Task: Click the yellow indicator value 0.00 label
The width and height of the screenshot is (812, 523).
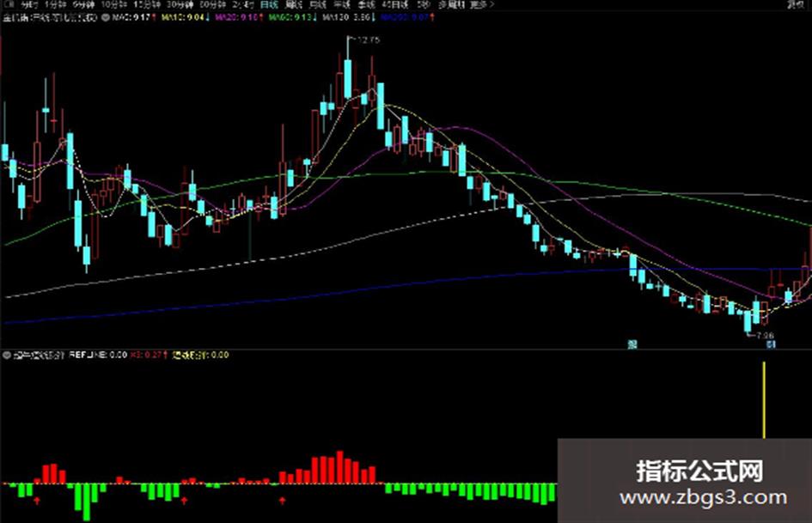Action: point(201,356)
